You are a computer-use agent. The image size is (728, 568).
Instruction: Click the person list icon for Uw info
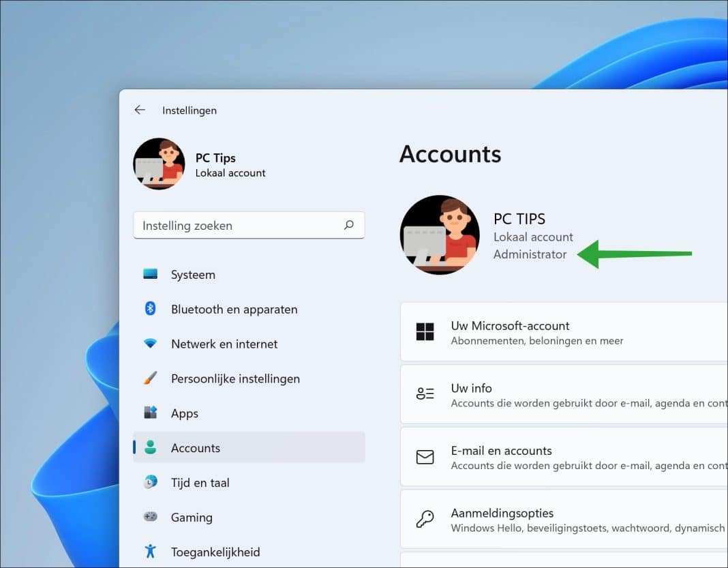tap(425, 394)
